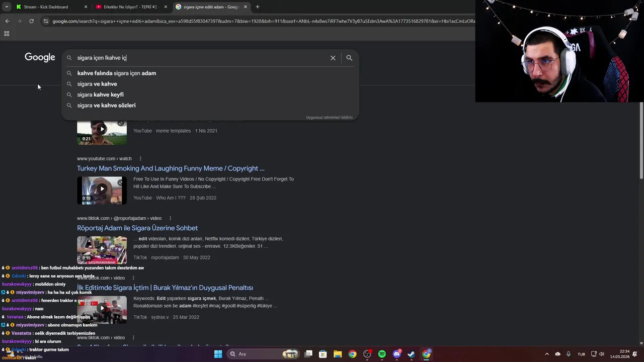644x362 pixels.
Task: Submit the search with magnifier button
Action: [349, 58]
